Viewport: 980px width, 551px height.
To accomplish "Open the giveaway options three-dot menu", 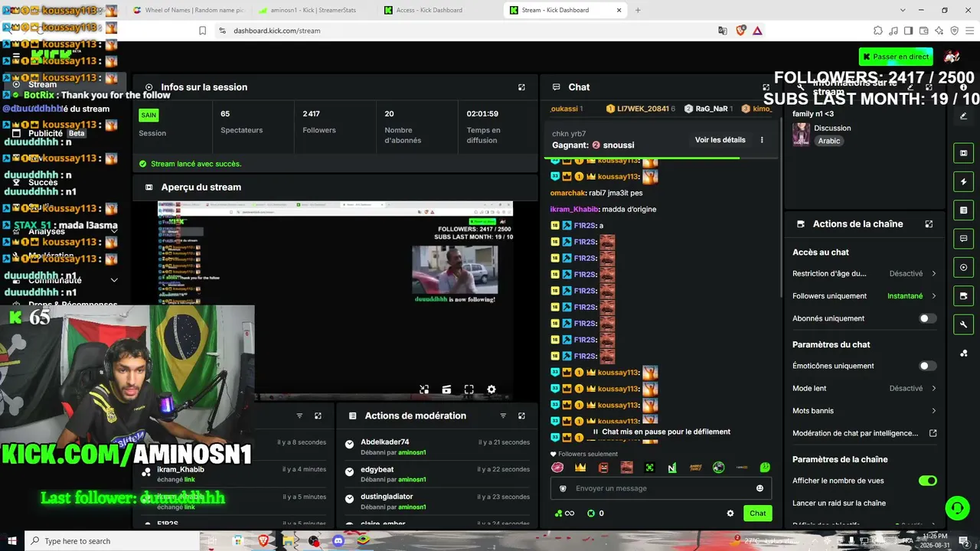I will tap(762, 140).
